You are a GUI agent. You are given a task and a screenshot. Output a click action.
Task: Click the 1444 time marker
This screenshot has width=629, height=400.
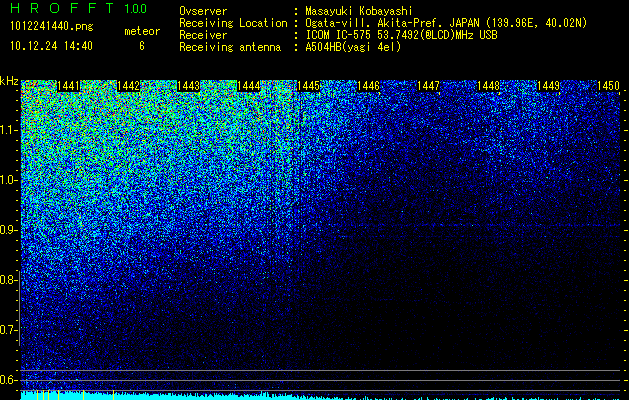(x=248, y=86)
